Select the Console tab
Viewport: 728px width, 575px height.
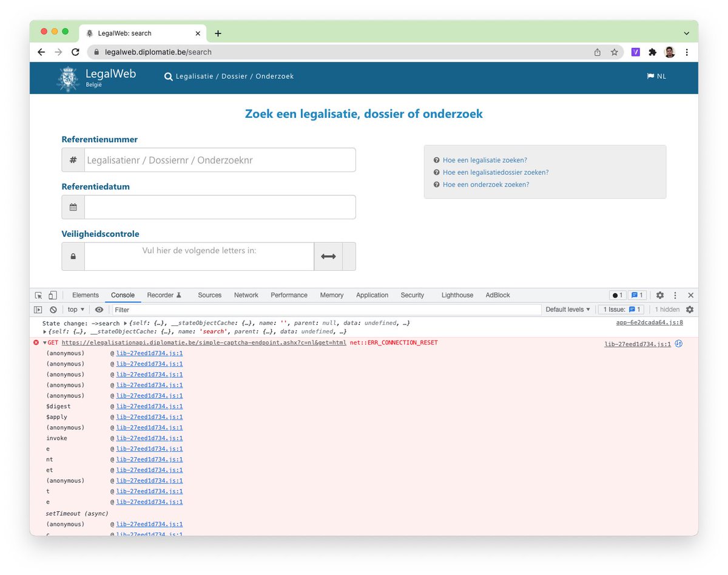(123, 295)
